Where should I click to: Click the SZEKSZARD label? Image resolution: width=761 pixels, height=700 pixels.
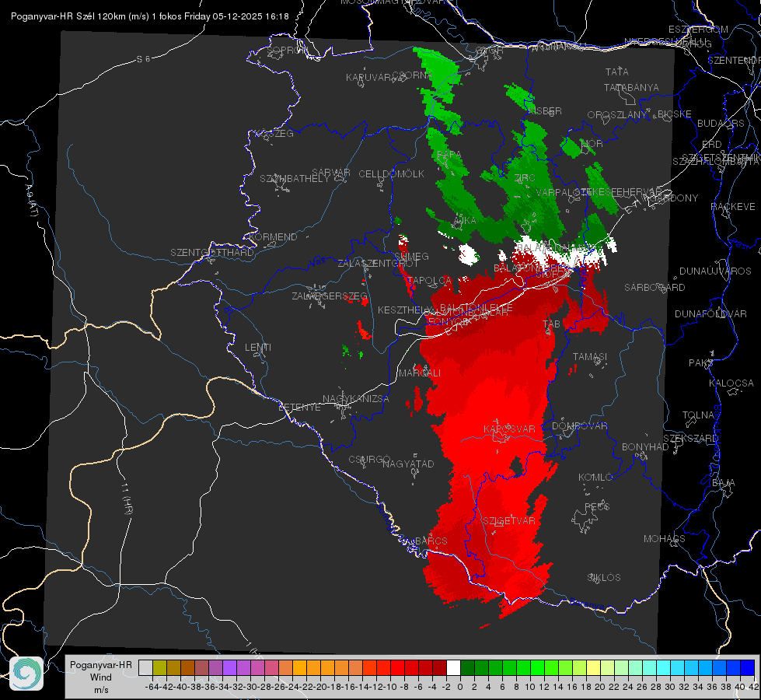point(690,439)
